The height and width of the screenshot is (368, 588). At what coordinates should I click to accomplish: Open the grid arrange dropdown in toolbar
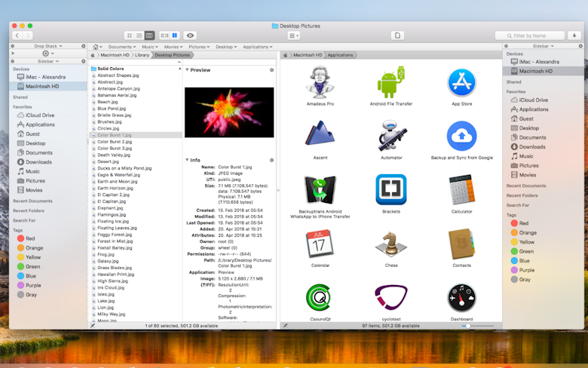click(294, 35)
